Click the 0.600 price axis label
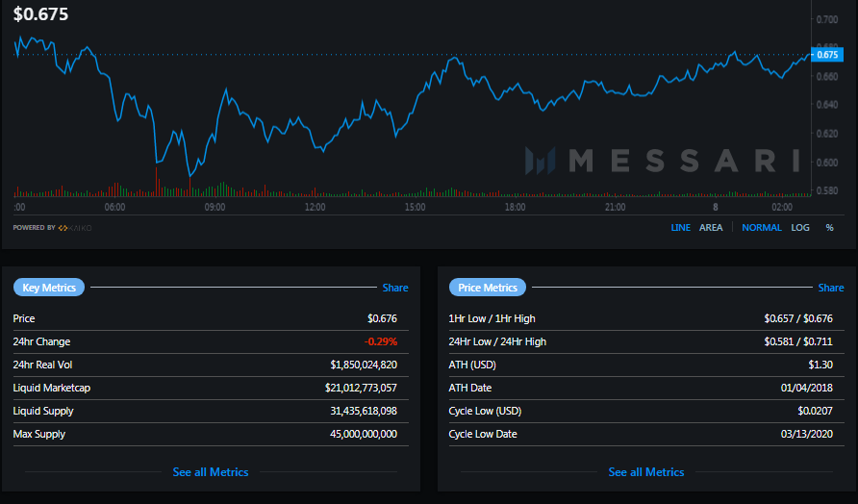Viewport: 858px width, 504px height. [827, 163]
